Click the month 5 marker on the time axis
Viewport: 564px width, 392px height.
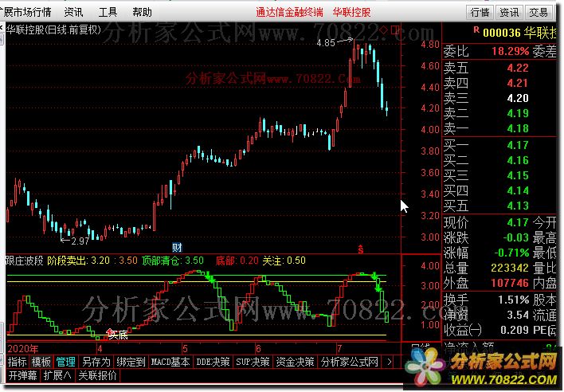click(185, 348)
